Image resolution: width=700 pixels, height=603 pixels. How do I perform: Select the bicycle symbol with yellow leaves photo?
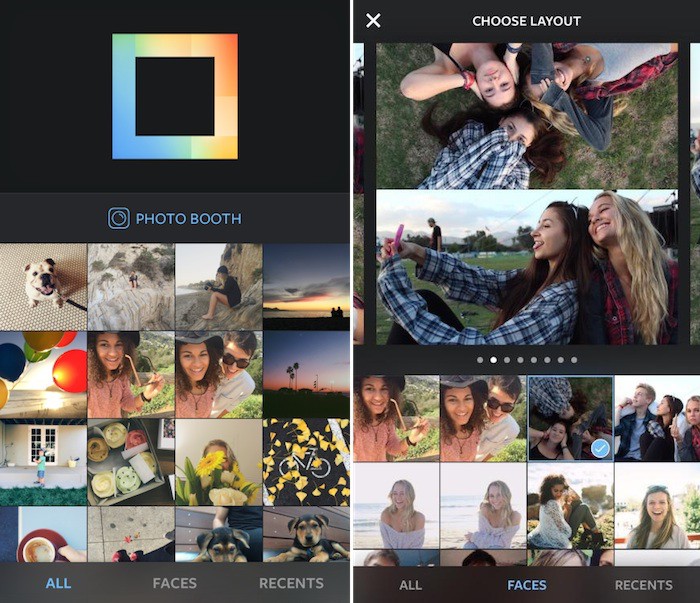306,462
